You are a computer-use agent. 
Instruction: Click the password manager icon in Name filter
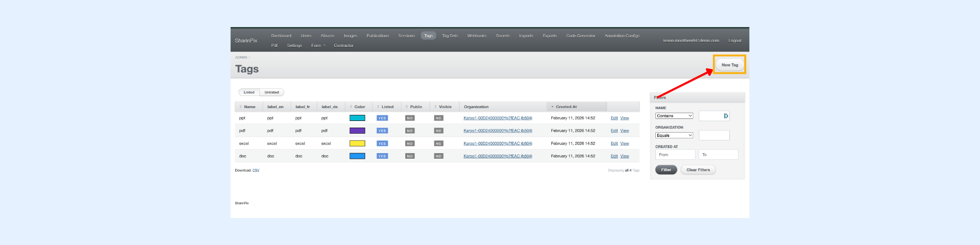pos(726,116)
